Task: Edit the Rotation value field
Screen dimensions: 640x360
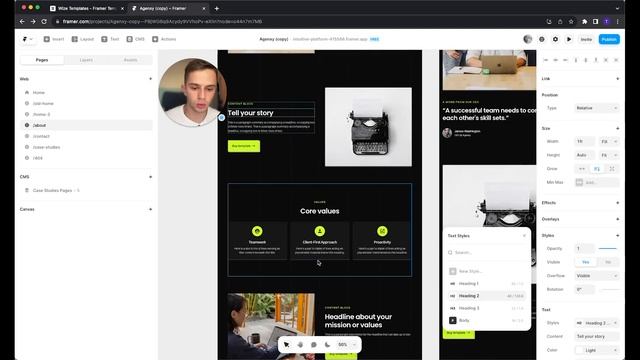Action: click(584, 289)
